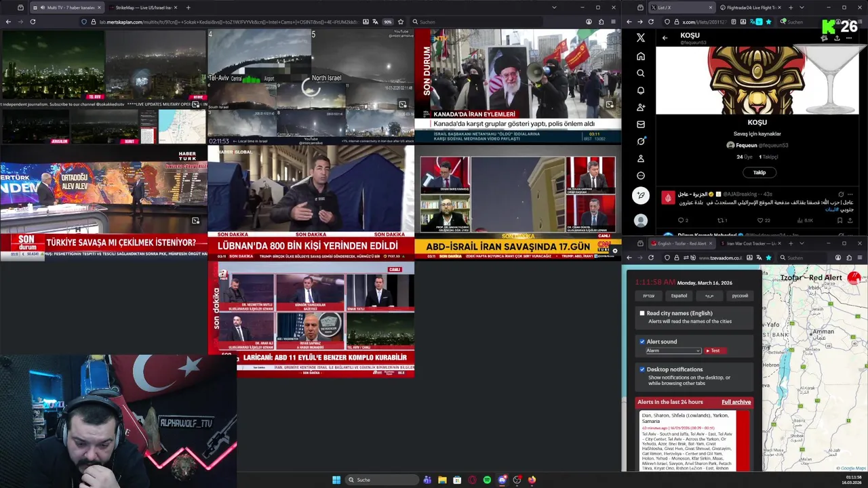This screenshot has height=488, width=868.
Task: Open tab list chevron in Multi TV window
Action: tap(554, 7)
